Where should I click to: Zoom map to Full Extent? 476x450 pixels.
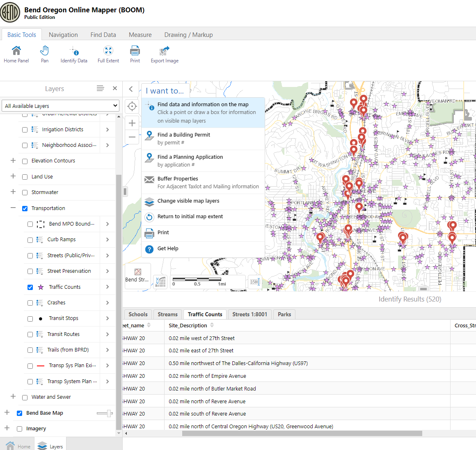coord(108,51)
